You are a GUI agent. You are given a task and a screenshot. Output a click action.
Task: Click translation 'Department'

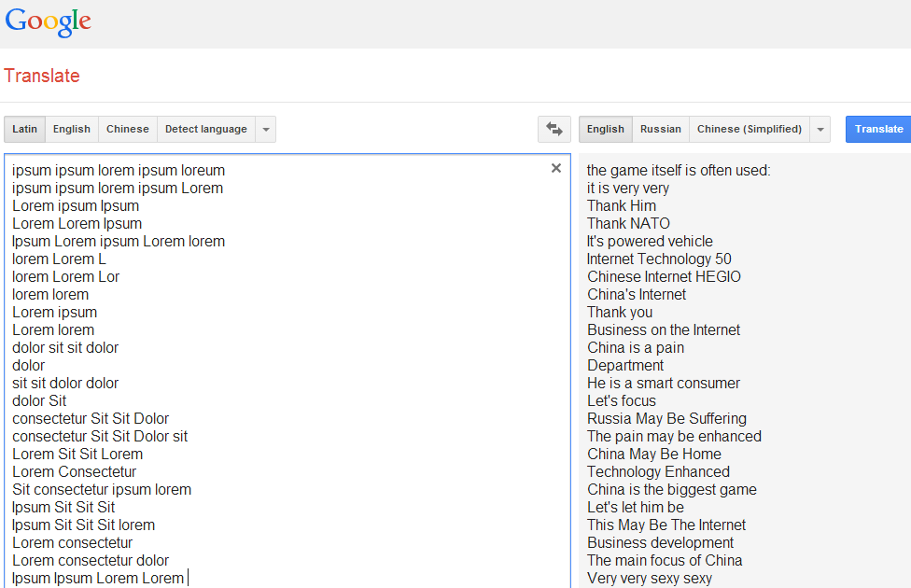(625, 366)
